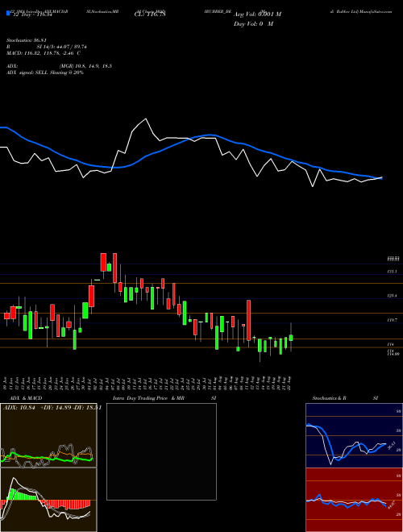Click the blue 12 Day SMA legend square
The image size is (403, 532).
[x=9, y=14]
